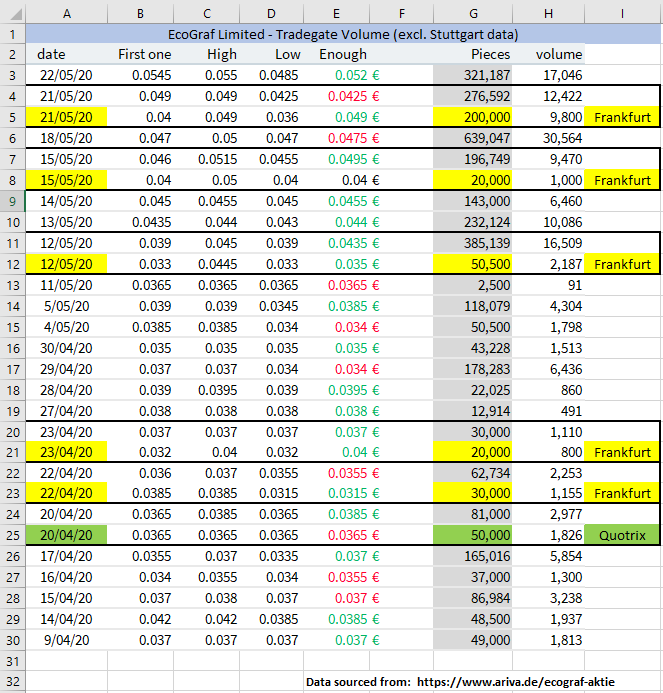
Task: Click Frankfurt label in row 5
Action: [x=622, y=117]
